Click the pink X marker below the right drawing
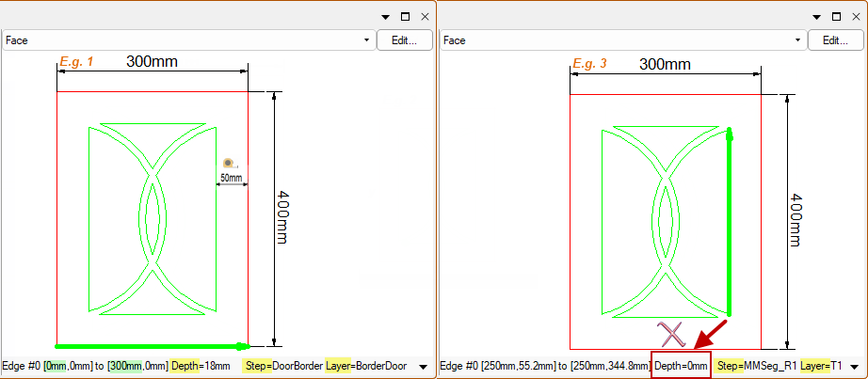 click(670, 333)
